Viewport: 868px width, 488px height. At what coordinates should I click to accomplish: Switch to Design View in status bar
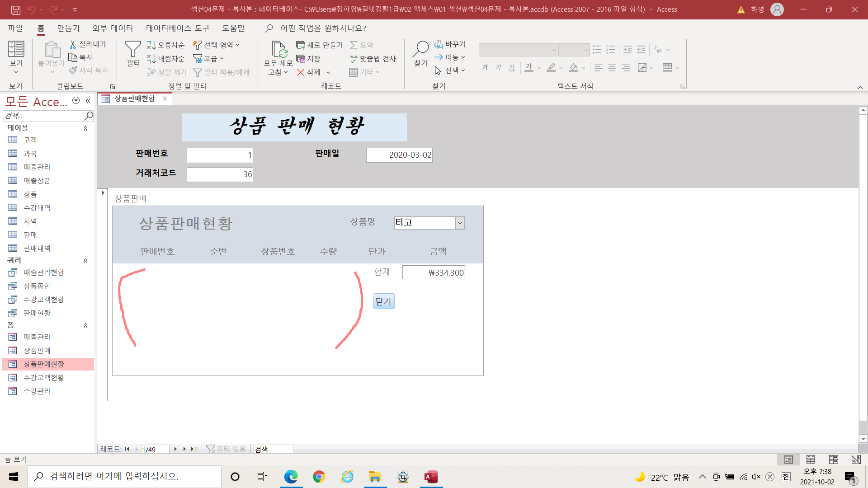tap(856, 460)
